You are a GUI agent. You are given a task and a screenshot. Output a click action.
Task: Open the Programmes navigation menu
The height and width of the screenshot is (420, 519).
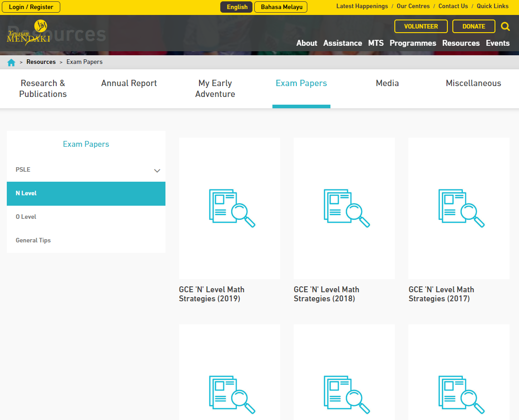(412, 43)
